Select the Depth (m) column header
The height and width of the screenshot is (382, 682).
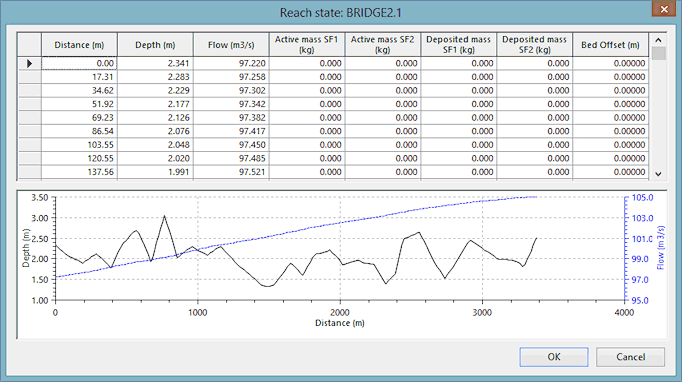click(x=155, y=45)
